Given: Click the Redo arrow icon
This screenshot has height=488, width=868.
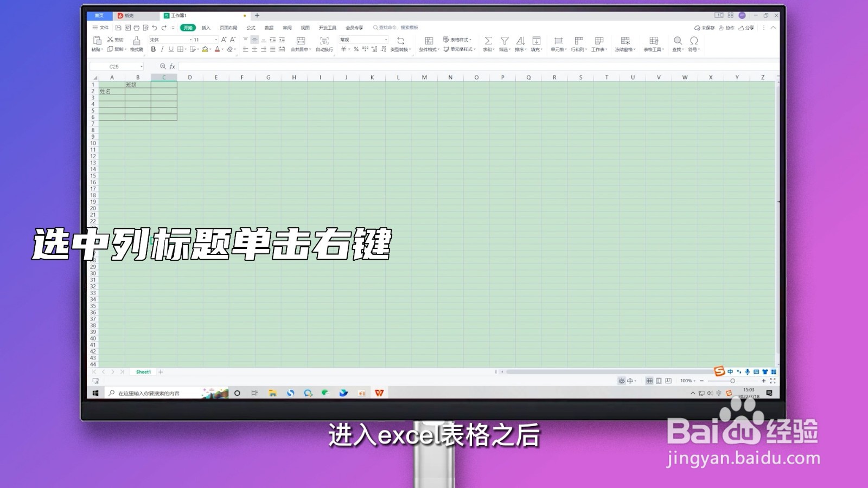Looking at the screenshot, I should point(164,28).
